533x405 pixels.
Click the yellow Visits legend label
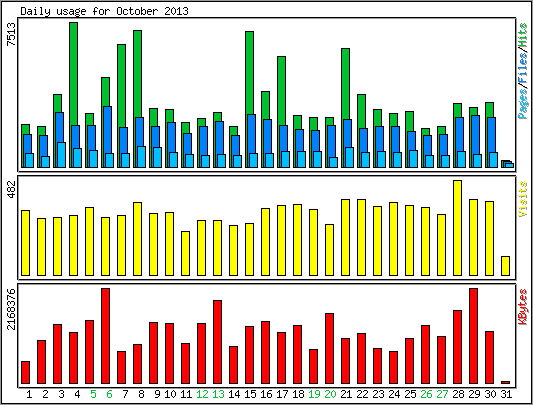click(523, 199)
